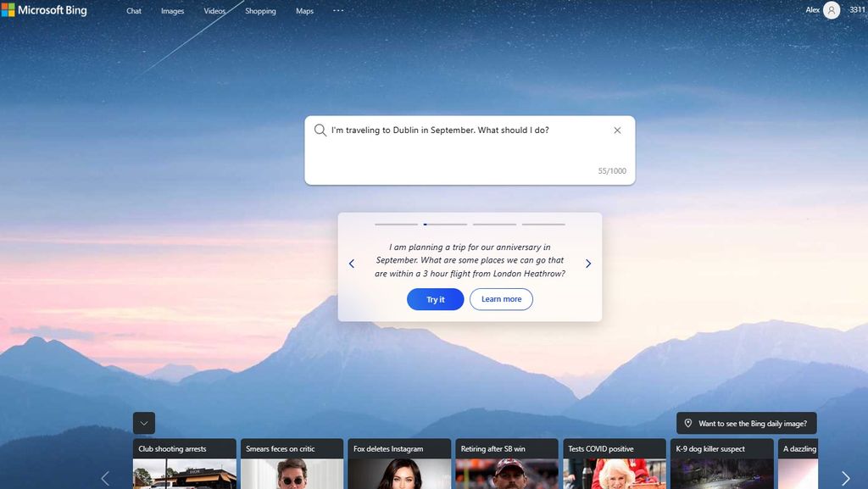Clear the search box with the X icon
Image resolution: width=868 pixels, height=489 pixels.
click(617, 130)
